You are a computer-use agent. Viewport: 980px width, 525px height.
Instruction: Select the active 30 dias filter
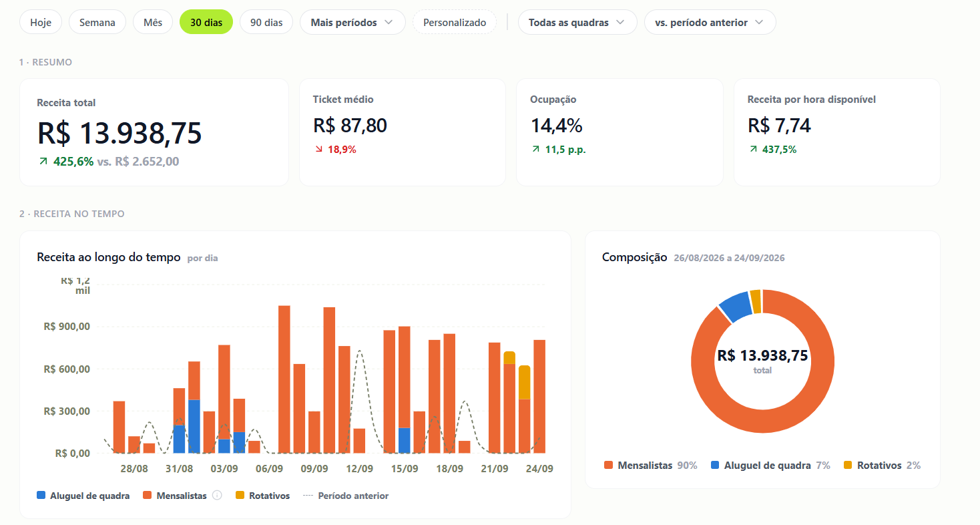[x=206, y=22]
